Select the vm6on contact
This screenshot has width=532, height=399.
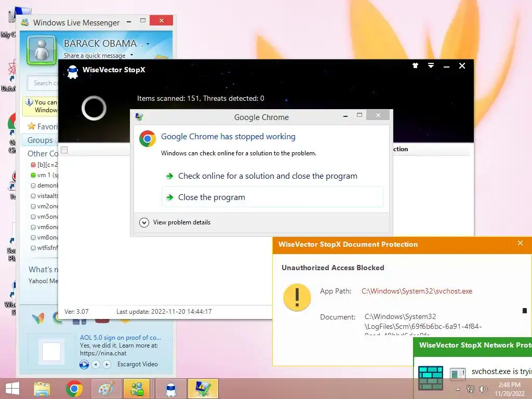point(45,227)
